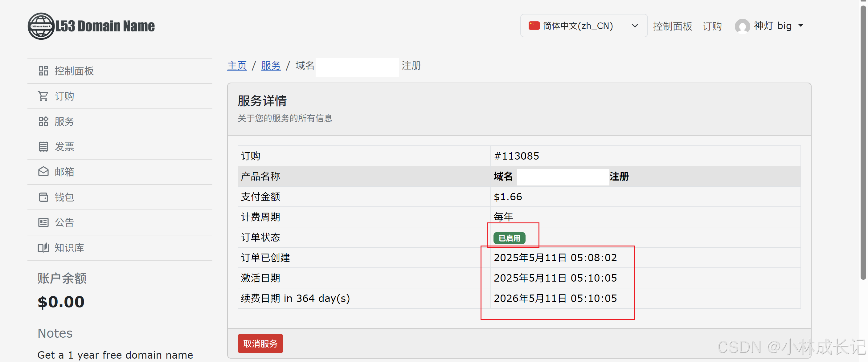Click the 主页 breadcrumb link
This screenshot has height=362, width=868.
pos(237,65)
